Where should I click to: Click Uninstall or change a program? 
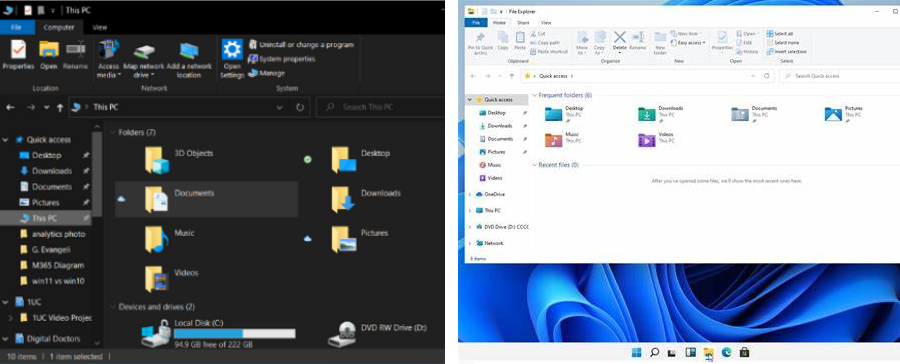coord(301,44)
